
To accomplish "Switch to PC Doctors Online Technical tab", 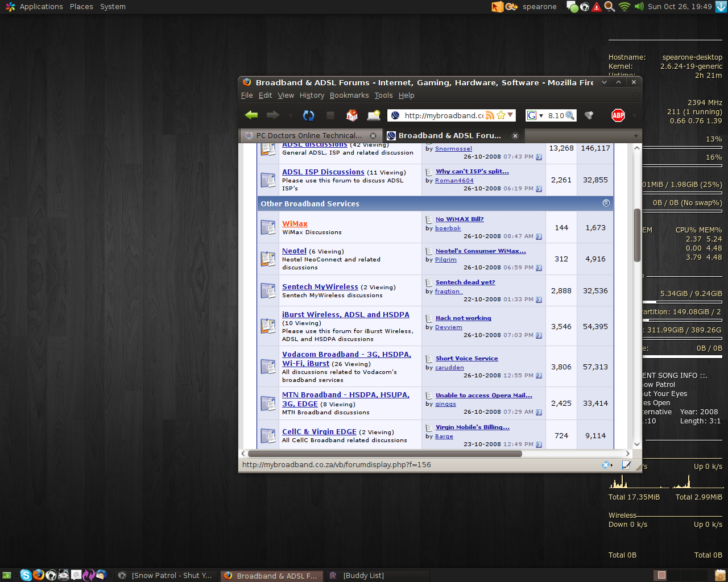I will click(x=309, y=136).
